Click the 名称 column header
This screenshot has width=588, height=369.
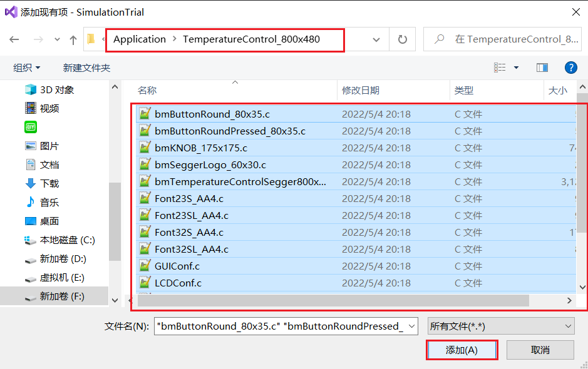[147, 90]
